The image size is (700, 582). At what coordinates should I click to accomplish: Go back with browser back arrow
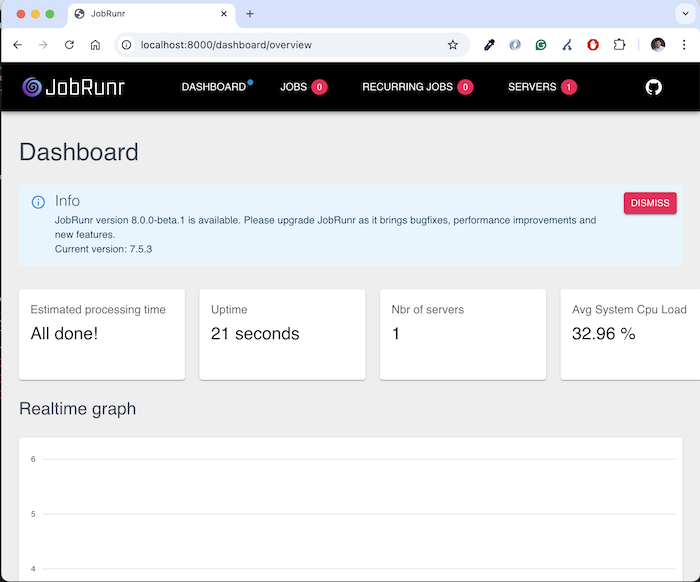point(17,45)
